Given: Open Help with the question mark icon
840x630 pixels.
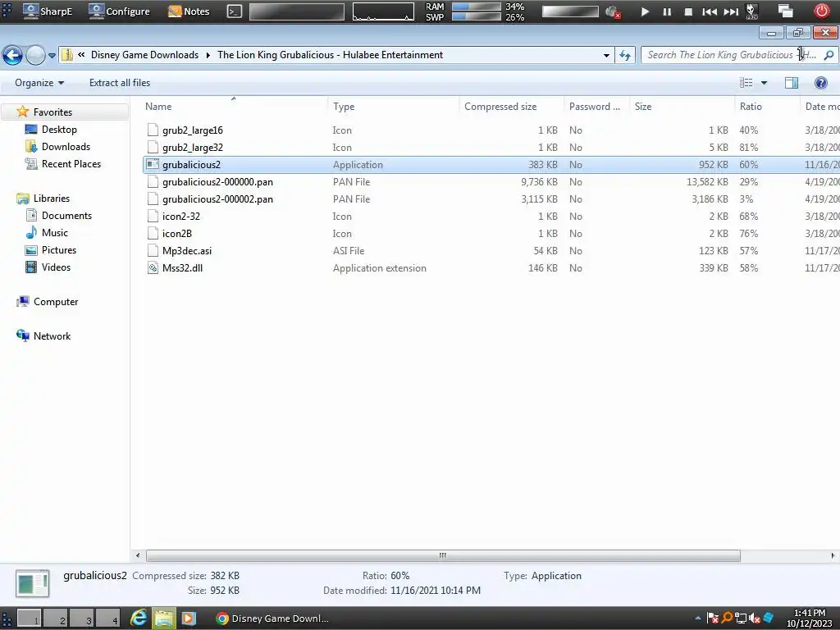Looking at the screenshot, I should point(820,83).
